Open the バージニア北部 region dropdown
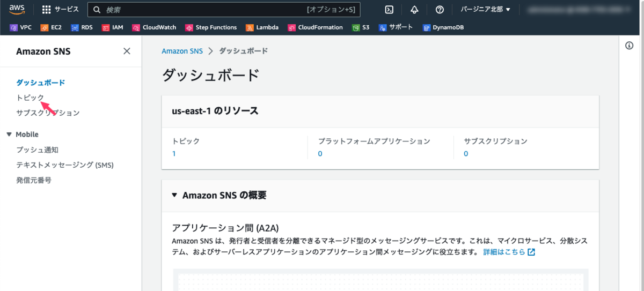This screenshot has height=291, width=644. point(486,10)
